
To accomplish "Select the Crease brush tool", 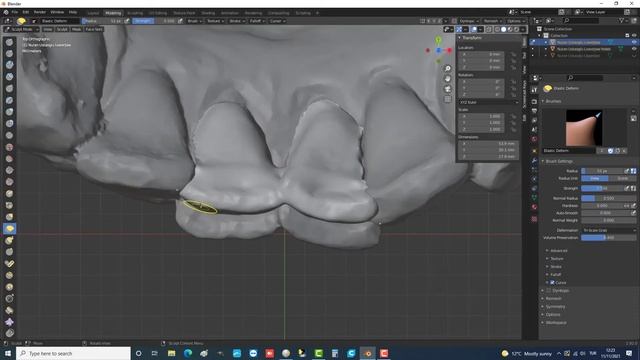I will pyautogui.click(x=9, y=135).
